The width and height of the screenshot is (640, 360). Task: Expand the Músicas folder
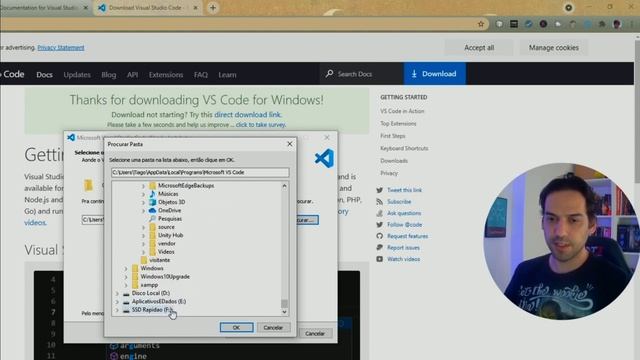(x=143, y=194)
